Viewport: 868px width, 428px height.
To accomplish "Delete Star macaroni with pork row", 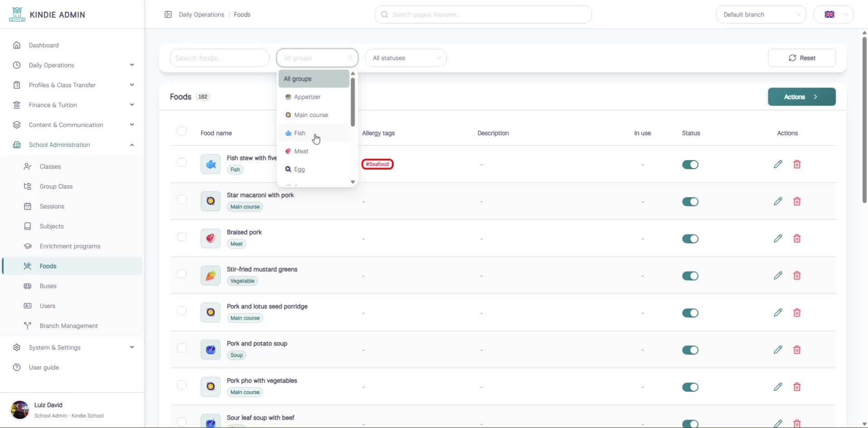I will (797, 201).
